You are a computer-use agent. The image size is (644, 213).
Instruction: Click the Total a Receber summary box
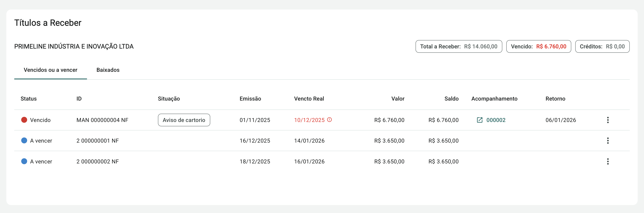point(459,47)
